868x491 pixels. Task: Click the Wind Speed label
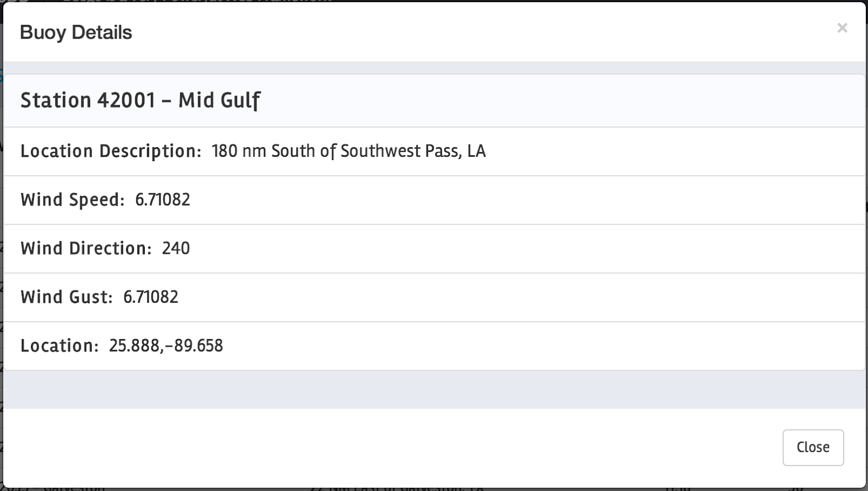click(73, 200)
